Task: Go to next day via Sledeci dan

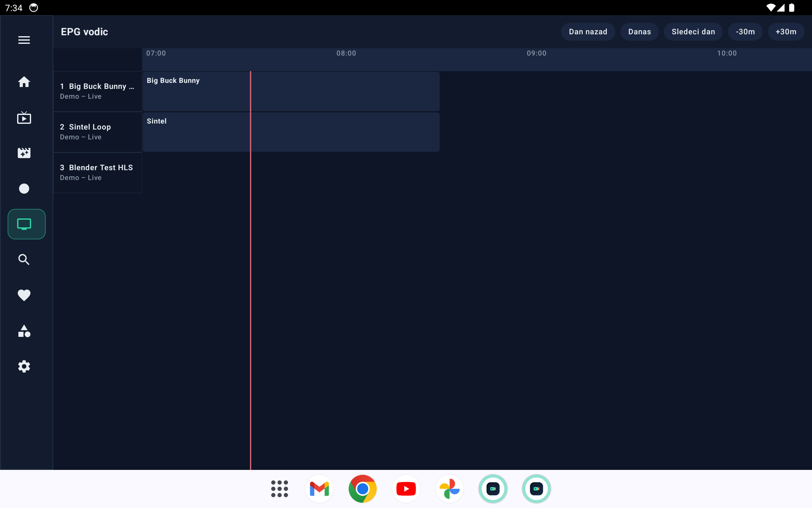Action: click(x=693, y=31)
